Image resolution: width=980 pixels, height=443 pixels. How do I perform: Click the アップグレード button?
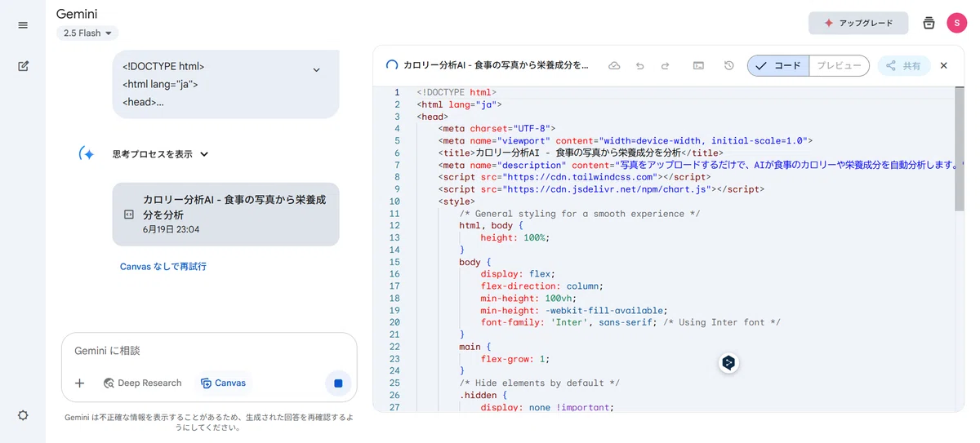pos(858,23)
